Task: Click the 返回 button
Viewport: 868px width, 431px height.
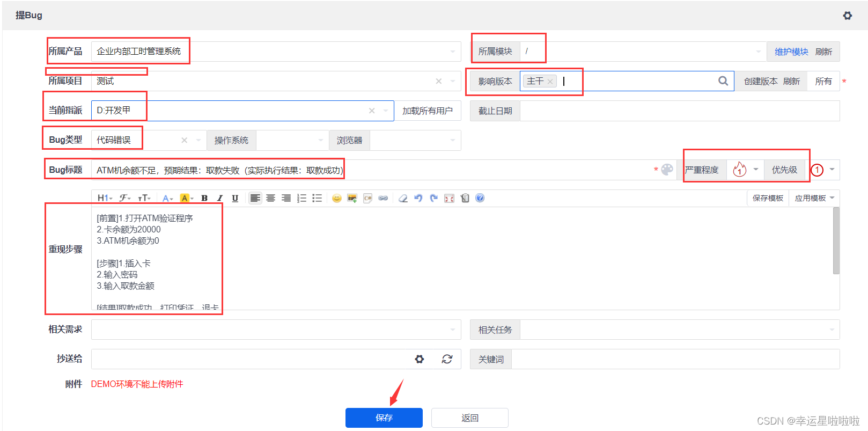Action: [470, 418]
